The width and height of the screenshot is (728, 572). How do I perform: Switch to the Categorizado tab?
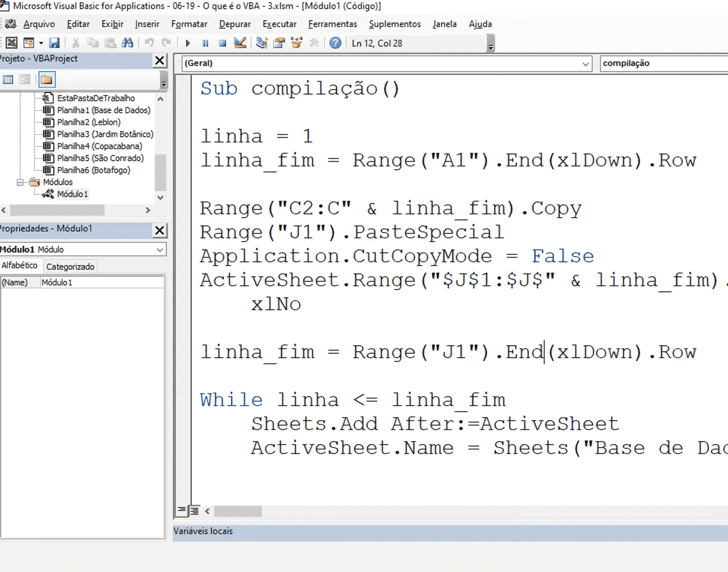(x=70, y=267)
